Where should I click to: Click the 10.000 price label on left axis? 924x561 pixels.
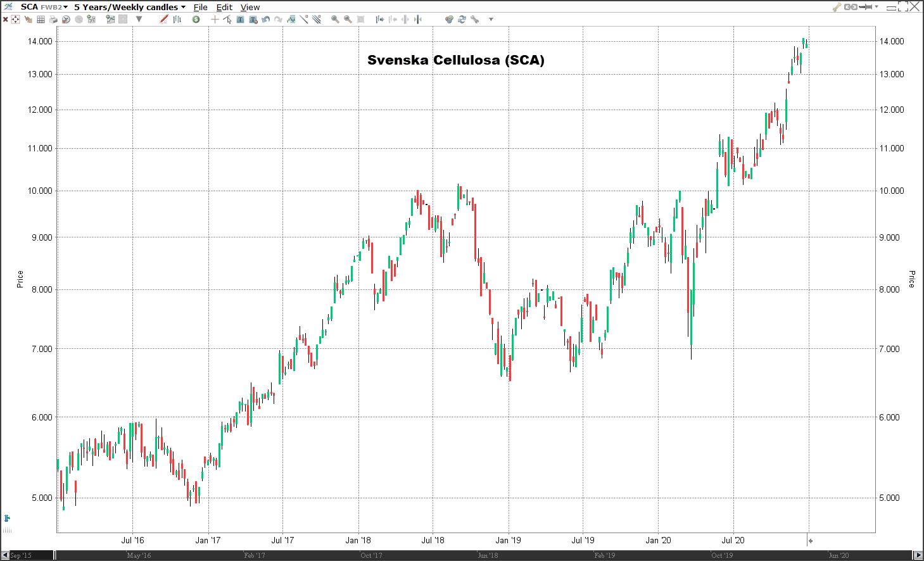[40, 191]
